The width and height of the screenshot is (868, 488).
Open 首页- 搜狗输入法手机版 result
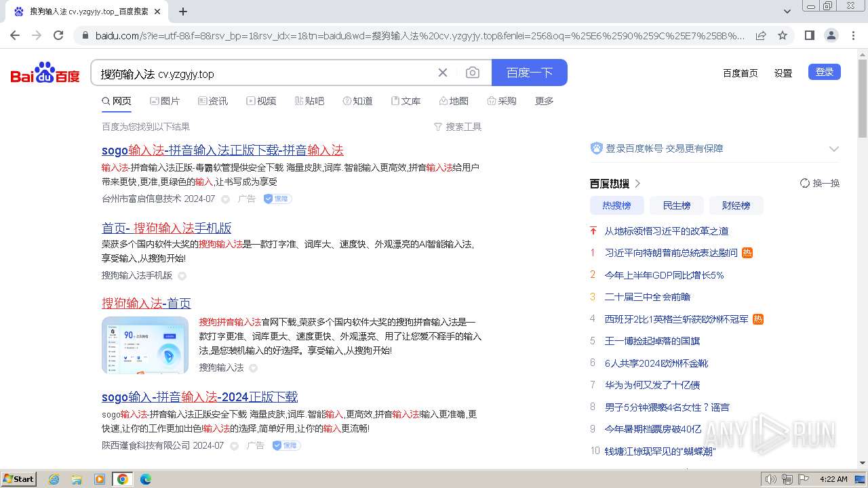[167, 228]
